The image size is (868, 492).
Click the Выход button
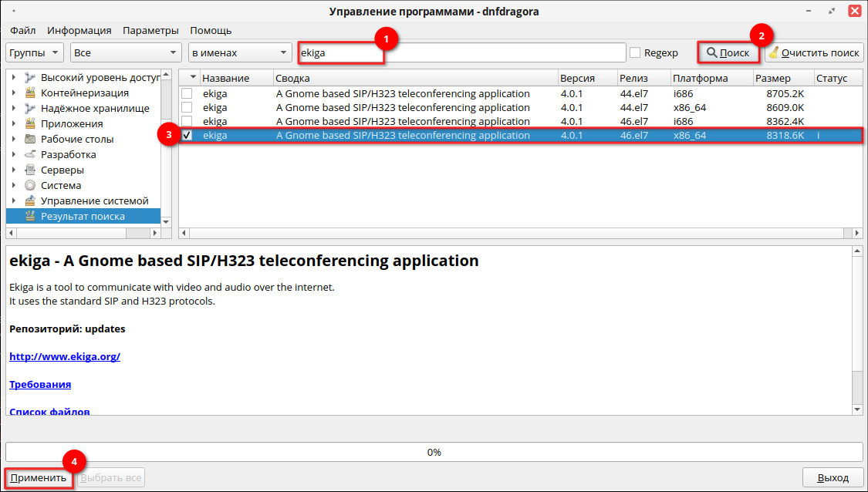(x=833, y=477)
